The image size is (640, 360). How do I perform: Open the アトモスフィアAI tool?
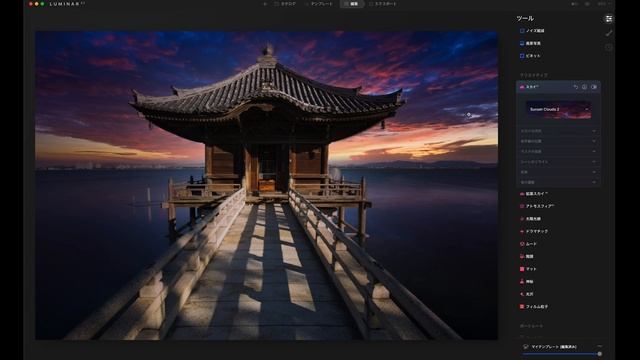click(537, 207)
